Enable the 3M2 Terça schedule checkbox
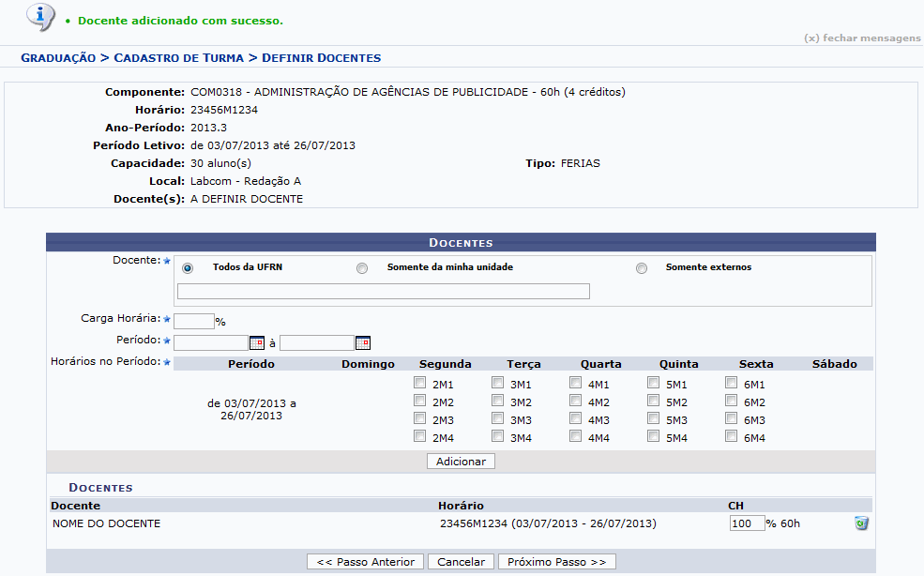Screen dimensions: 924x576 [x=498, y=402]
